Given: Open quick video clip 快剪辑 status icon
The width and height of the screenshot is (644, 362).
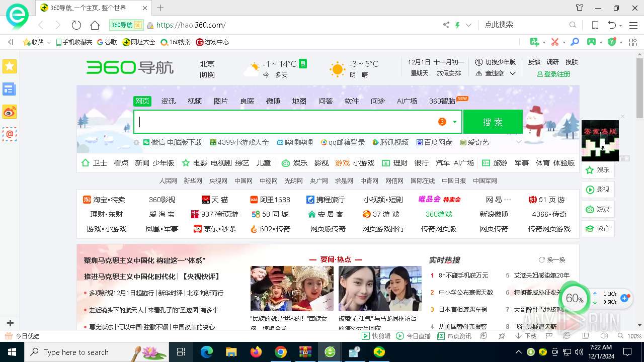Looking at the screenshot, I should tap(376, 336).
